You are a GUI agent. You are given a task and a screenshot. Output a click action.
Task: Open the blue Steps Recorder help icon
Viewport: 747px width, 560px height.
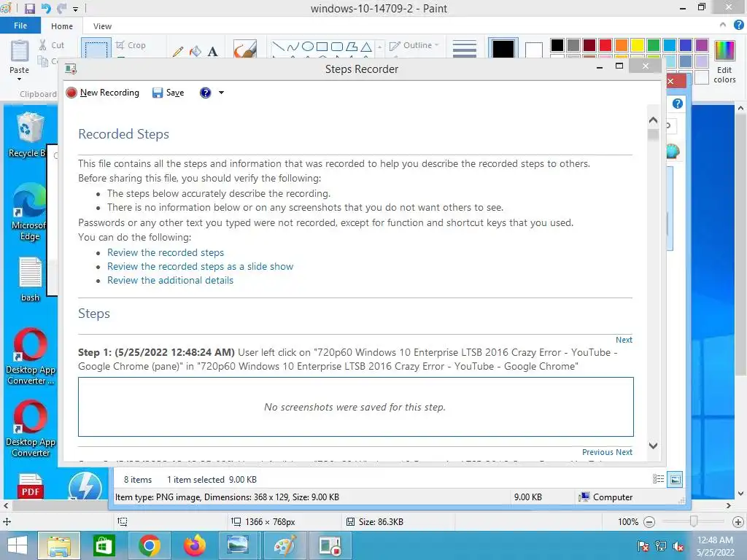[x=205, y=93]
